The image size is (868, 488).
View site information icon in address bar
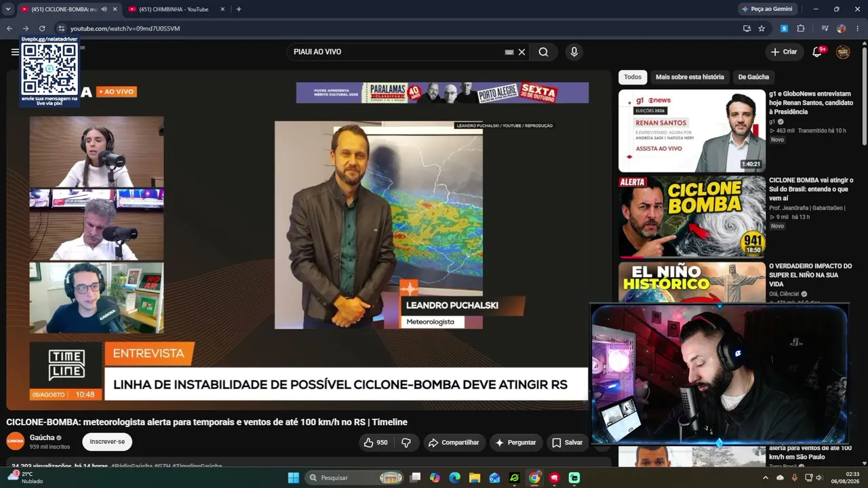(x=61, y=28)
